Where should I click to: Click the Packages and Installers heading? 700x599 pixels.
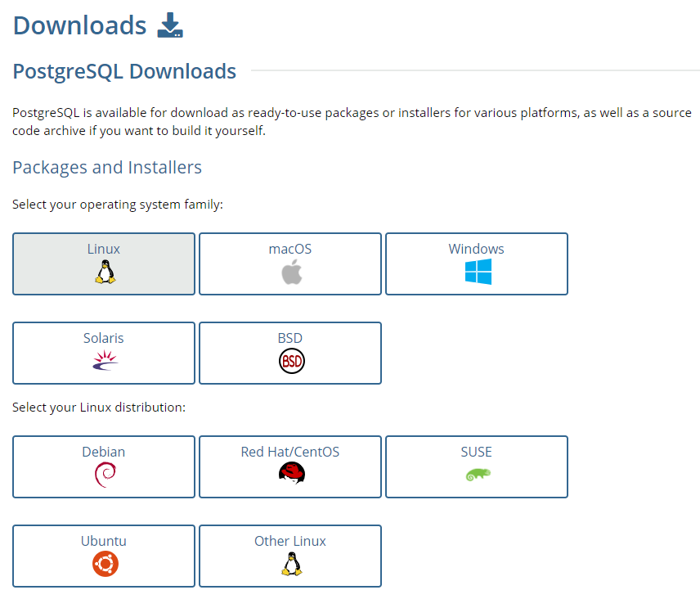pos(107,168)
